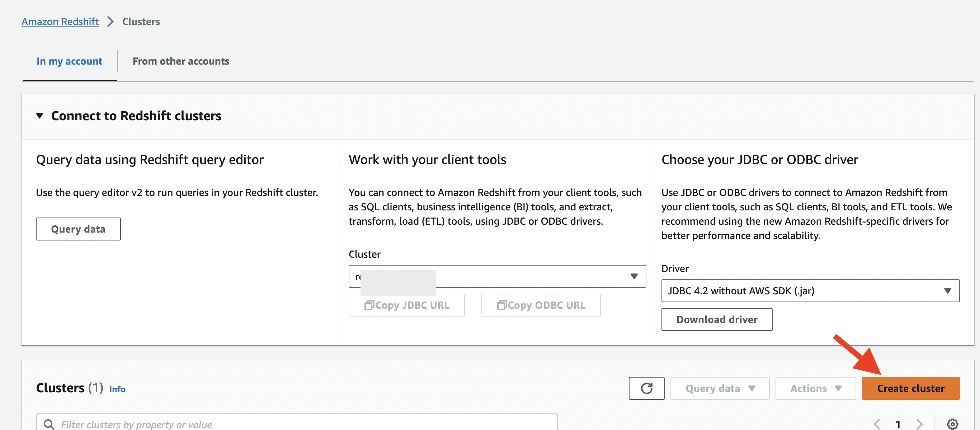Expand Query data dropdown near Clusters header
The height and width of the screenshot is (430, 980).
[x=720, y=388]
